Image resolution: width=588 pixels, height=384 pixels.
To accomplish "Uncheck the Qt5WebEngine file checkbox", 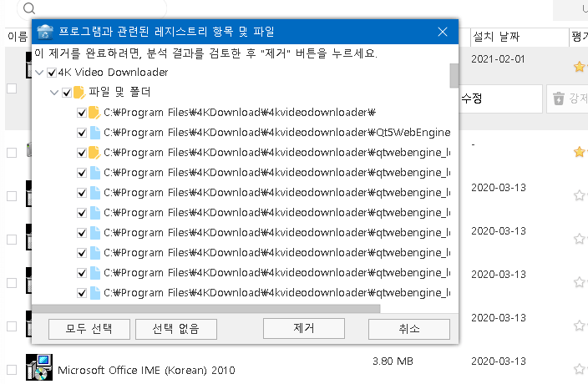I will (82, 133).
